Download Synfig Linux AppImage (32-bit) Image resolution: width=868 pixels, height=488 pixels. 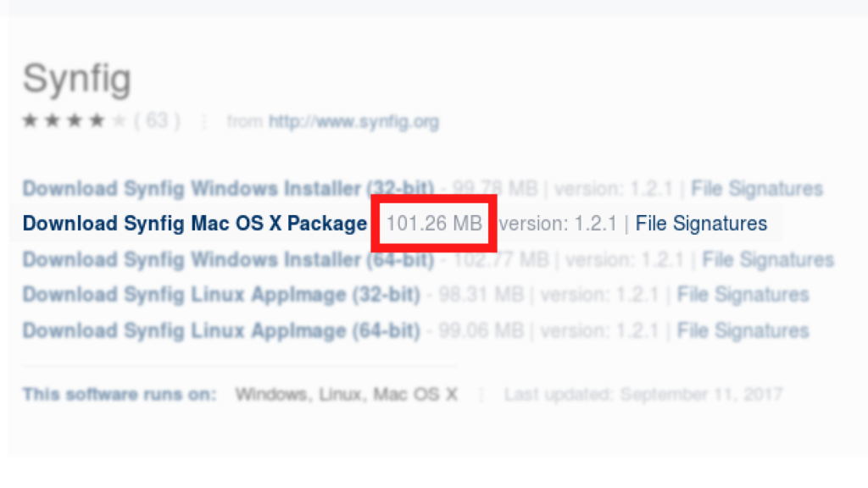point(221,295)
